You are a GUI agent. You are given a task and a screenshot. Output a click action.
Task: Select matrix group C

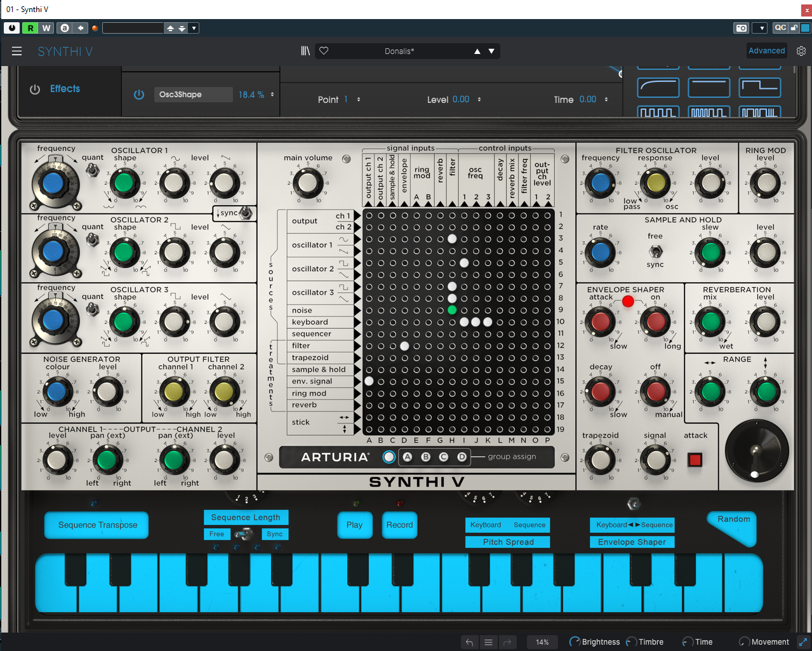(x=444, y=457)
